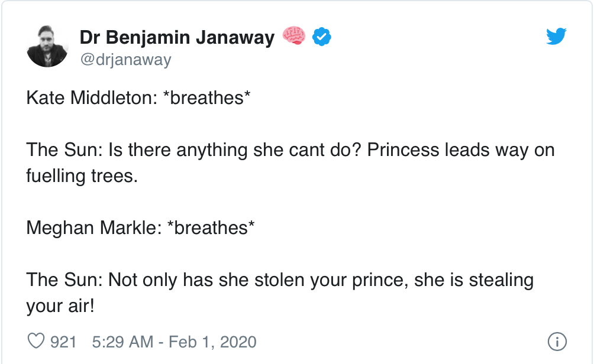
Task: Click the pink brain emoji
Action: (294, 37)
